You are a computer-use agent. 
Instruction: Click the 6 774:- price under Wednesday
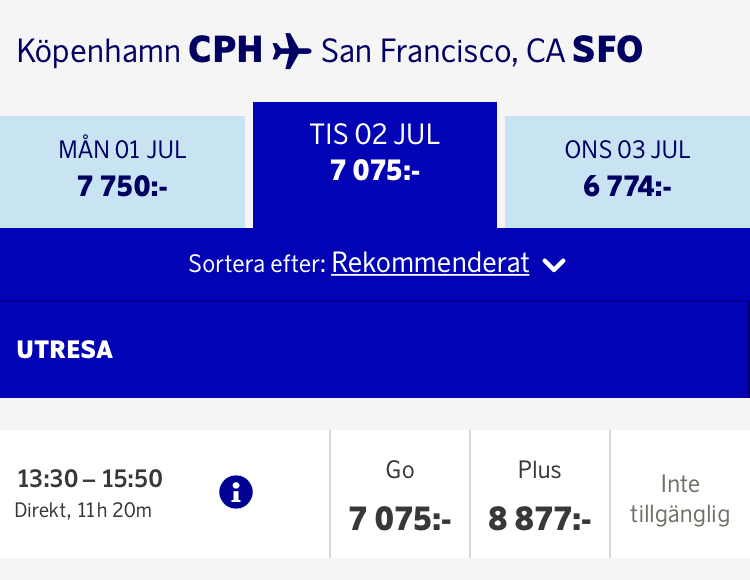[x=627, y=186]
